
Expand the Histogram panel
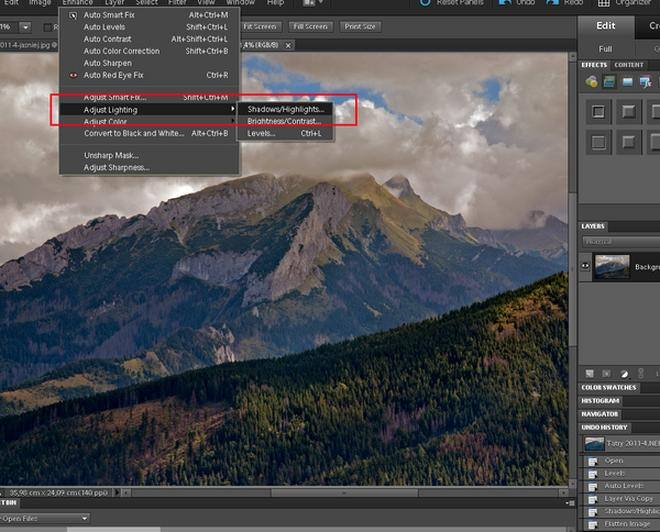pyautogui.click(x=600, y=401)
